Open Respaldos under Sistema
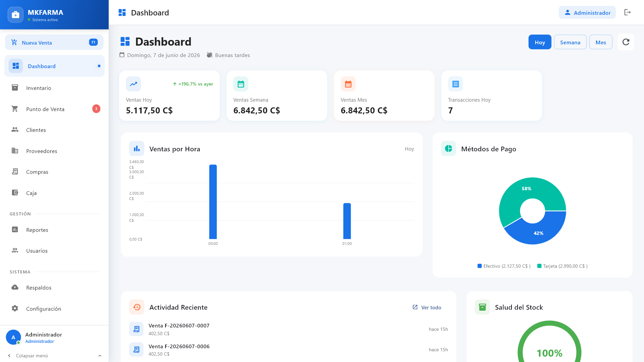This screenshot has height=362, width=644. [x=54, y=288]
